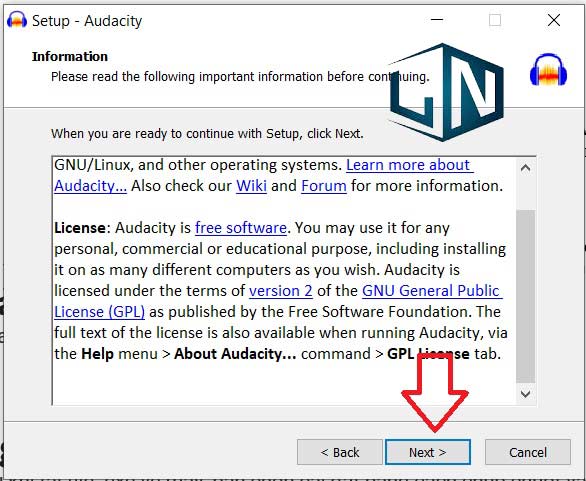Image resolution: width=586 pixels, height=481 pixels.
Task: Click the Audacity headphones icon in title bar
Action: pos(17,20)
